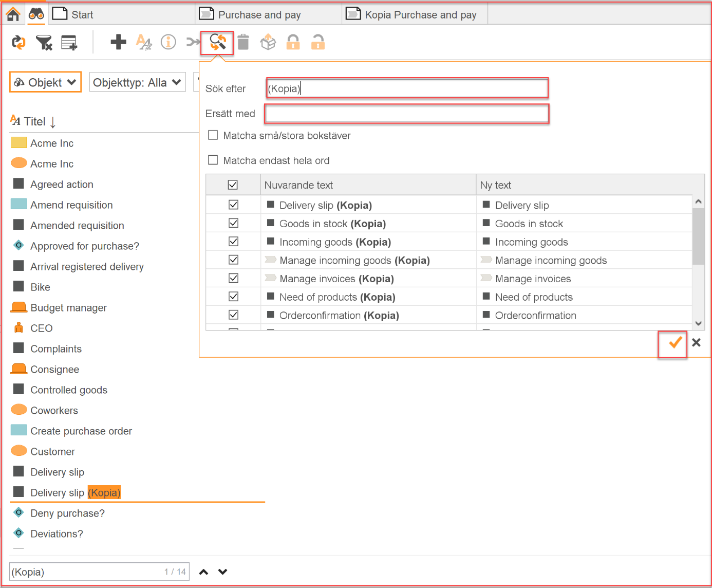Close the replace panel with X
Image resolution: width=712 pixels, height=588 pixels.
[697, 342]
